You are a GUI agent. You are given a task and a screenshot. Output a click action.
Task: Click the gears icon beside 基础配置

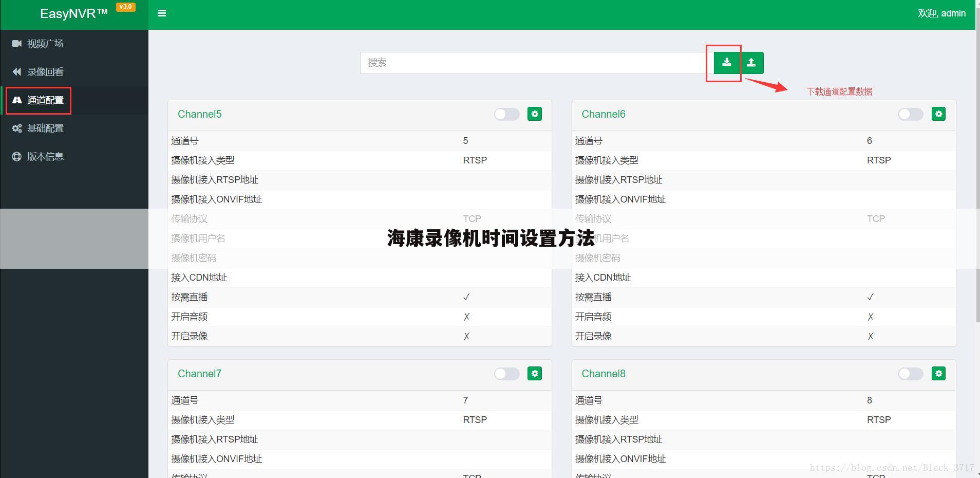17,128
